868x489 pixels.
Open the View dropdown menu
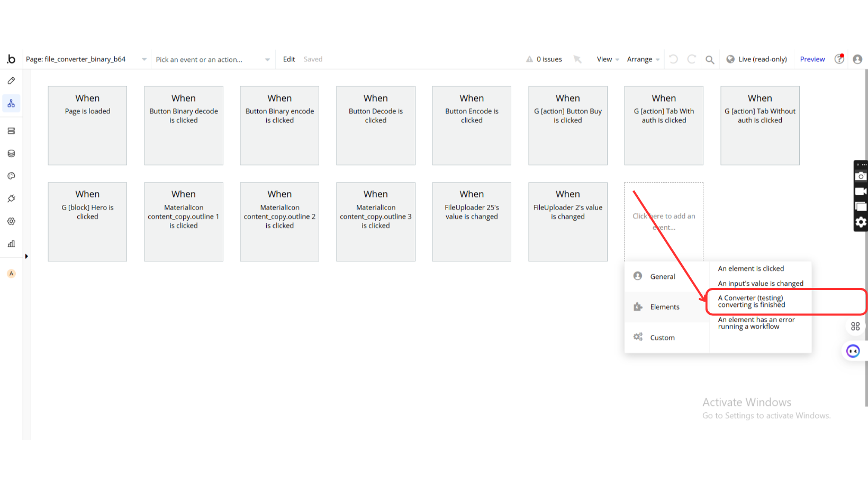pos(608,59)
